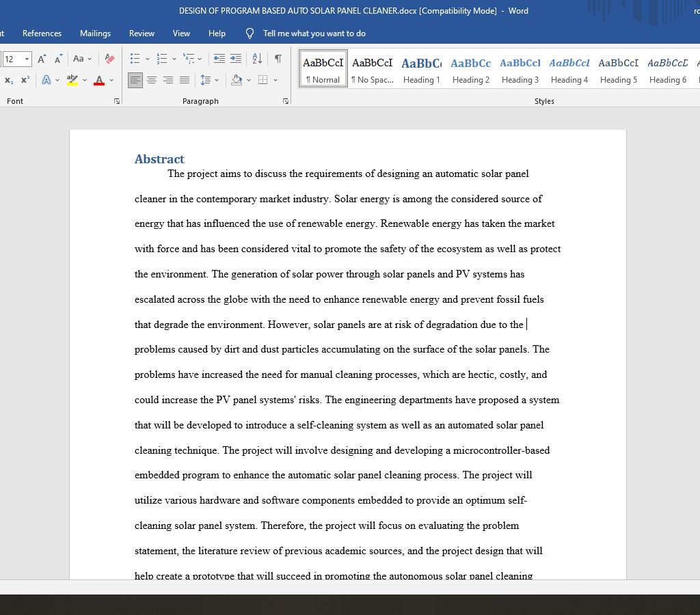Expand the Text Effects dropdown arrow
700x615 pixels.
pyautogui.click(x=57, y=81)
